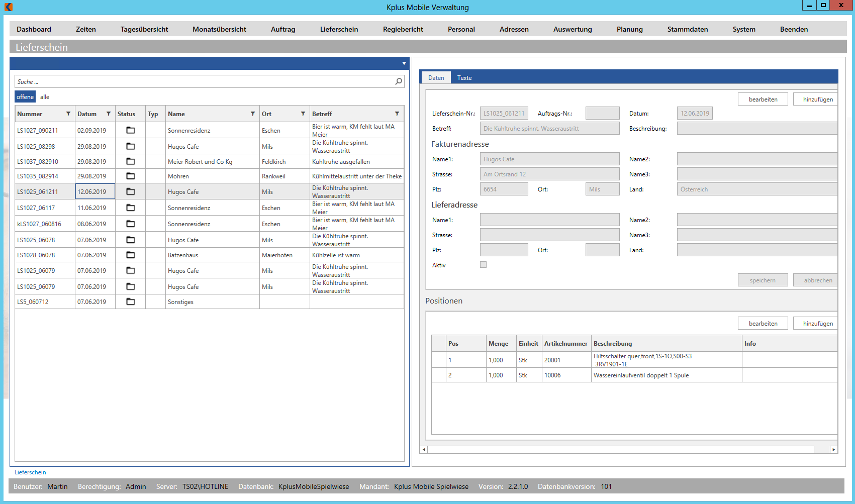Open the Betreff column filter
The image size is (855, 504).
pyautogui.click(x=397, y=114)
